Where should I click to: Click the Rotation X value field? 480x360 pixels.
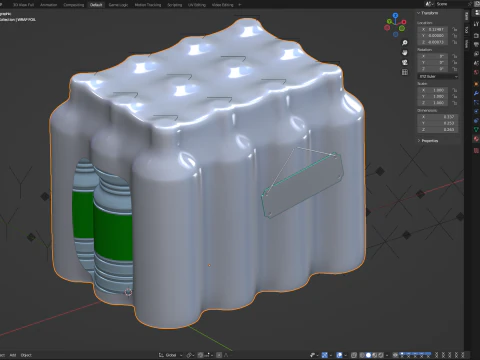(433, 56)
